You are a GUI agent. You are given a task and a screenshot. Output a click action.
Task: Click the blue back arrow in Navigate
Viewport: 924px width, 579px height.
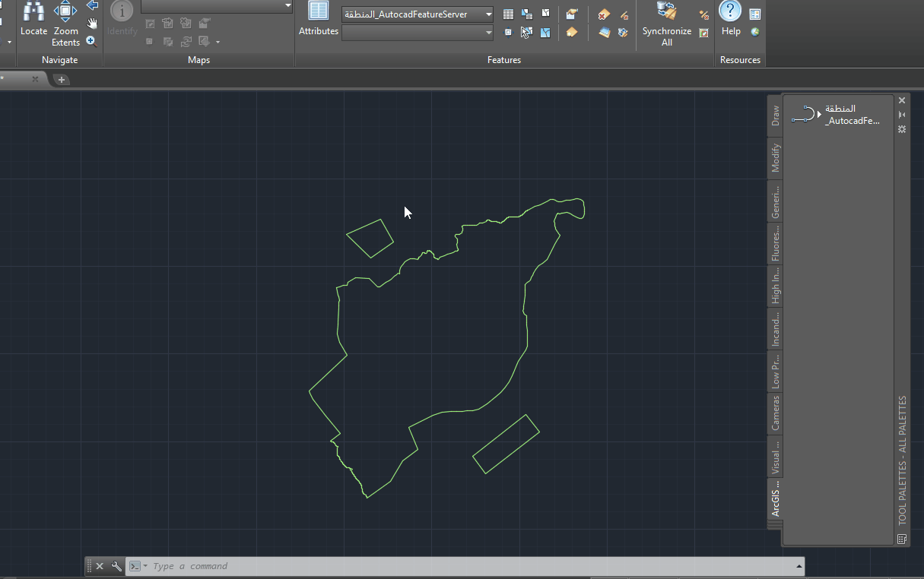(92, 6)
